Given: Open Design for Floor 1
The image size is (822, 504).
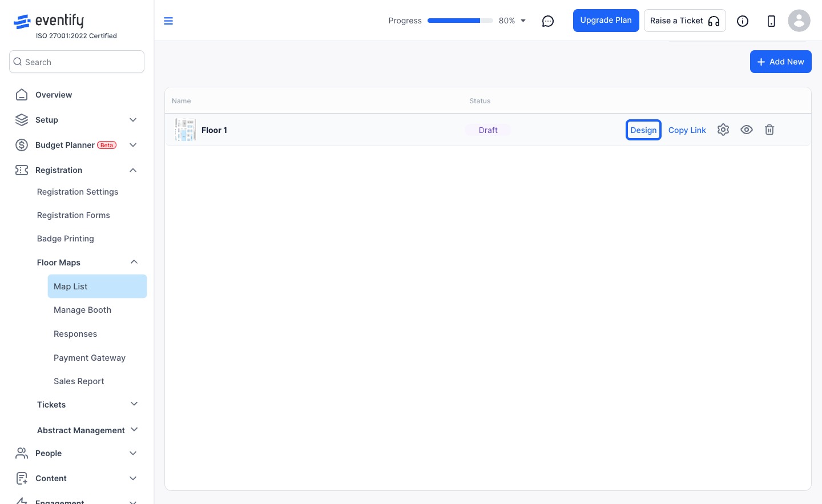Looking at the screenshot, I should coord(643,130).
